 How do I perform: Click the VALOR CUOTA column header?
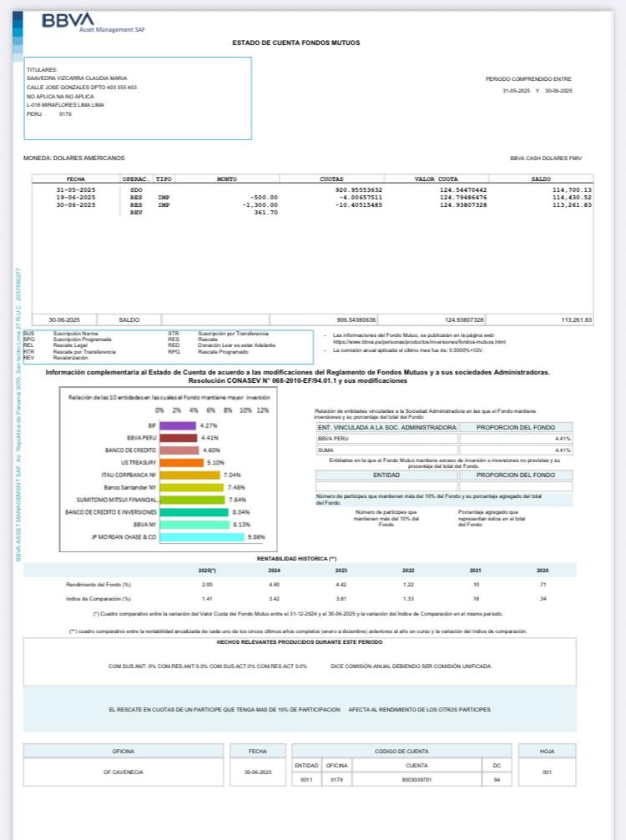437,179
